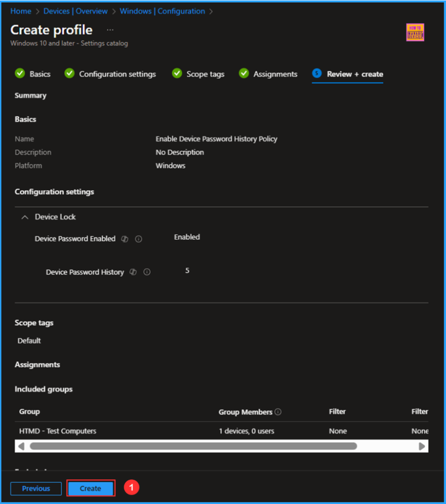Click password history value '5'
The width and height of the screenshot is (446, 504).
pos(187,271)
